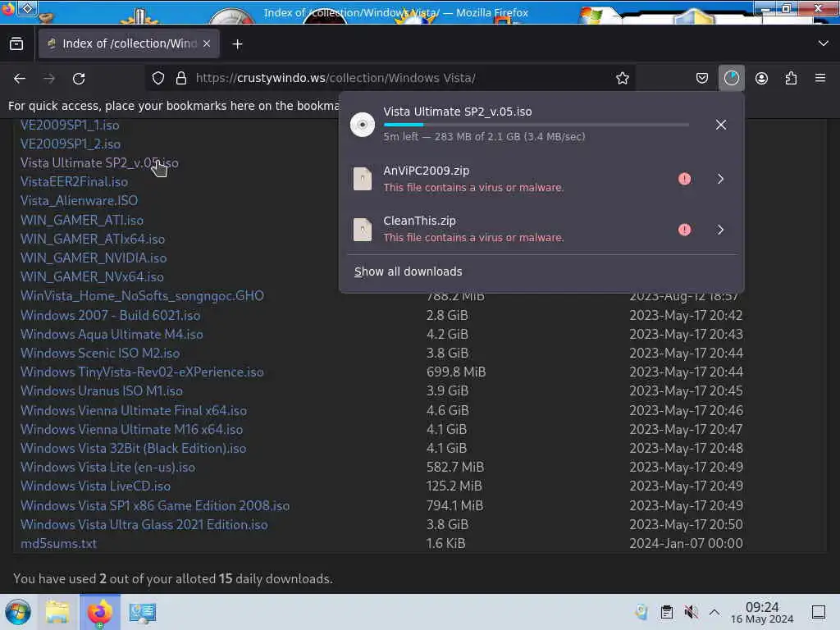
Task: Open the tracking protection shield icon
Action: pyautogui.click(x=158, y=78)
